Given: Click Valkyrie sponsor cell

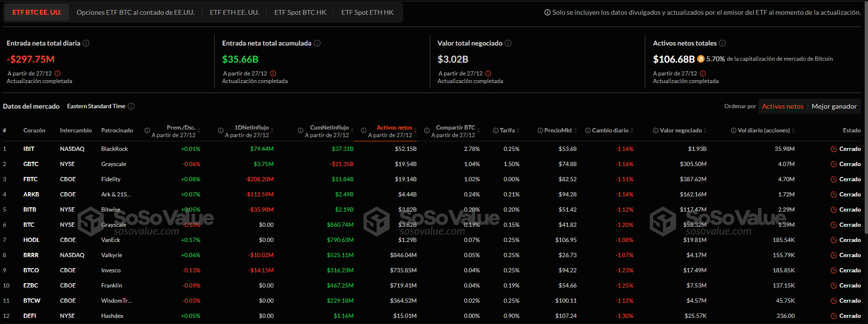Looking at the screenshot, I should [112, 255].
